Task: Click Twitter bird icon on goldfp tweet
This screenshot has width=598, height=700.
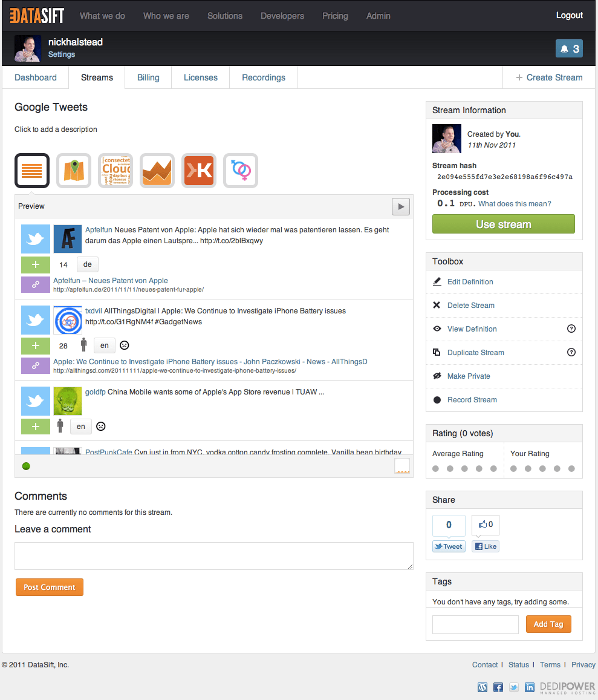Action: pos(36,401)
